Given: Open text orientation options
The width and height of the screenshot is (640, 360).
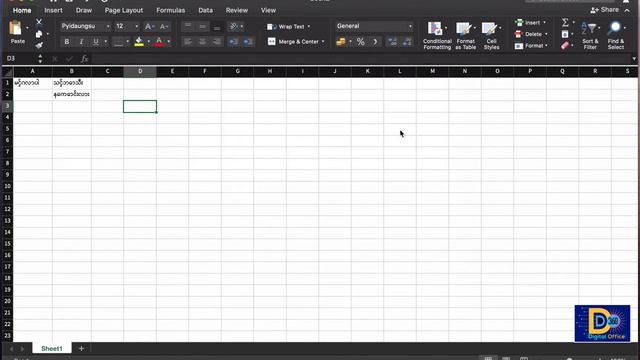Looking at the screenshot, I should point(236,27).
